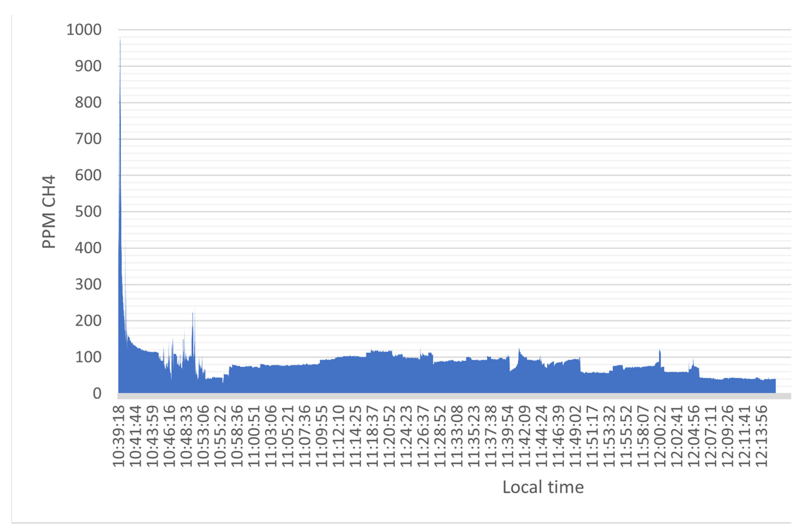
Task: Select the PPM CH4 axis title
Action: (x=48, y=212)
